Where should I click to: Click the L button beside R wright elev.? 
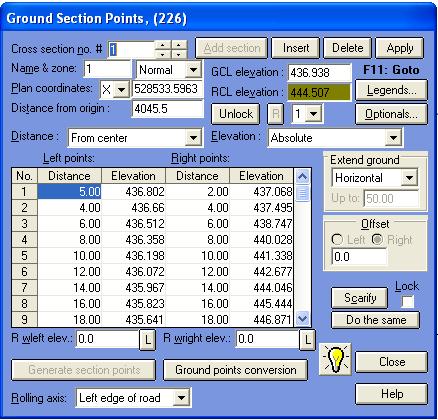click(x=307, y=340)
